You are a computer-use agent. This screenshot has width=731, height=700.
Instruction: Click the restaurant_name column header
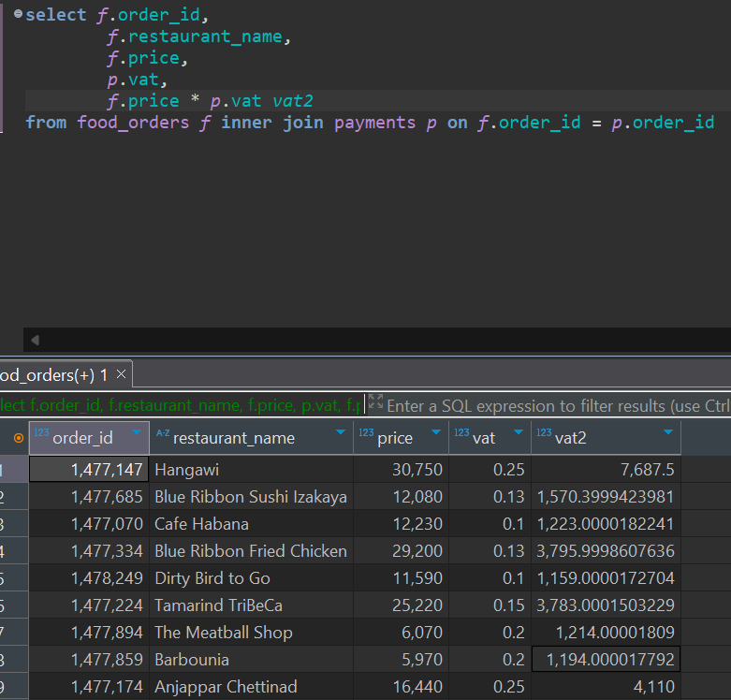pos(251,438)
